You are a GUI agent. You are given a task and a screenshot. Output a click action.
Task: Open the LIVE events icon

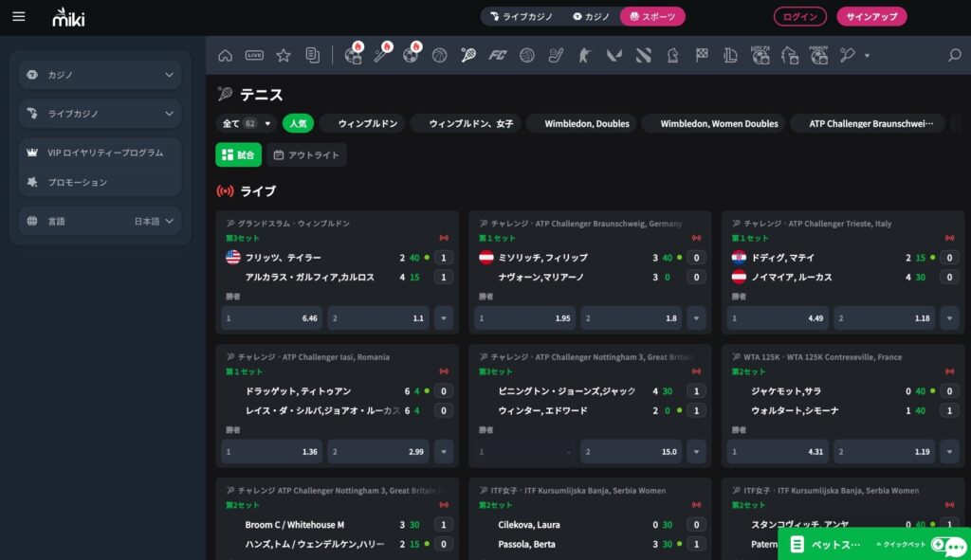point(254,56)
